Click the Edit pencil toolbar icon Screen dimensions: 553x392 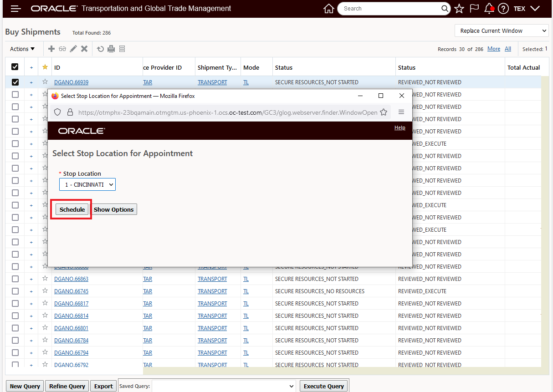coord(73,49)
